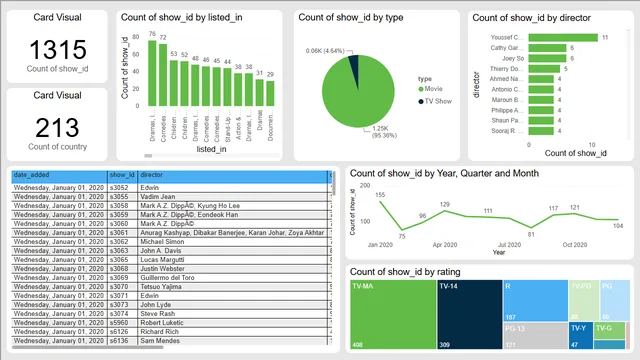Select the listed_in bar labeled 48

pyautogui.click(x=195, y=85)
